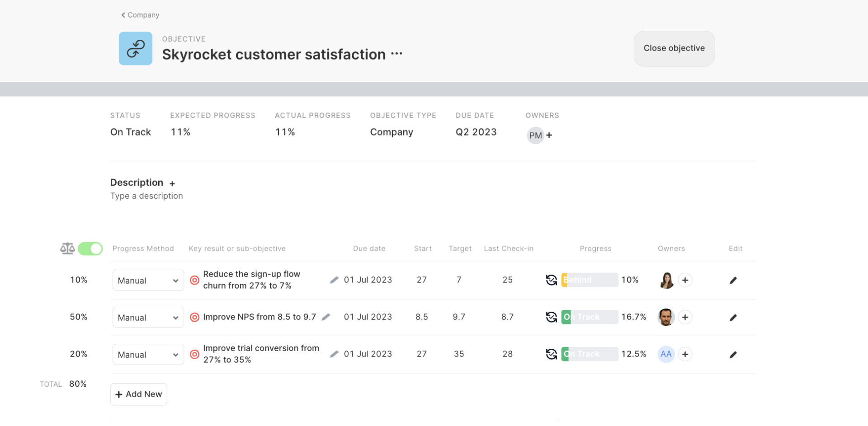The height and width of the screenshot is (426, 868).
Task: Click the target icon beside the churn key result
Action: [194, 280]
